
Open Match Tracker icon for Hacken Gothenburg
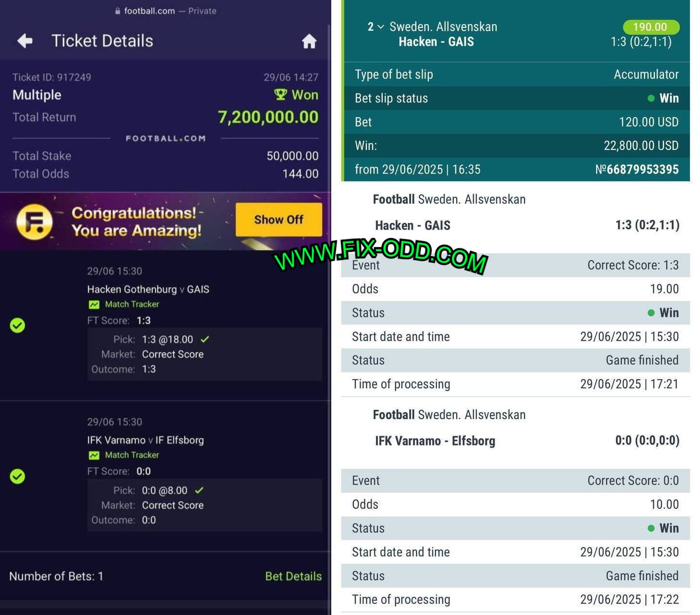[94, 305]
